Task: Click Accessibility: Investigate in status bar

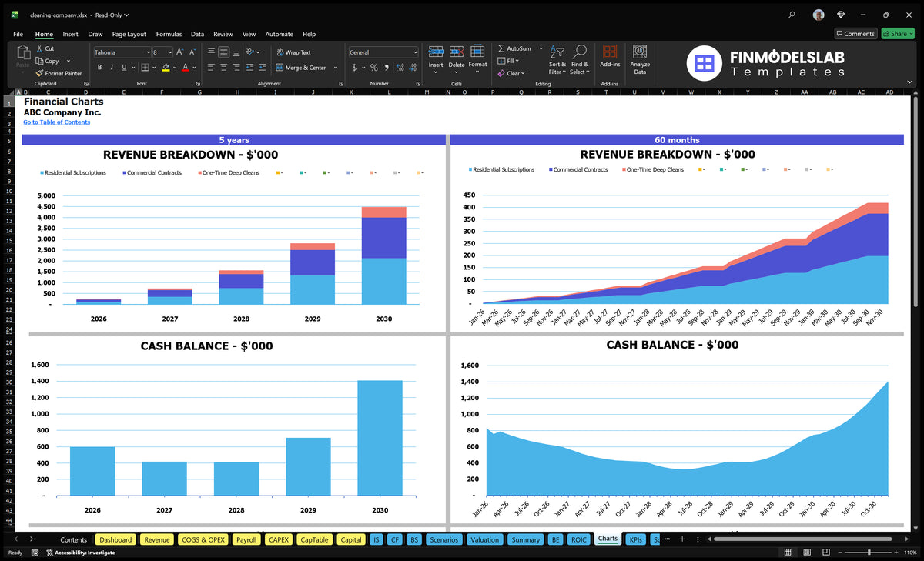Action: (x=80, y=553)
